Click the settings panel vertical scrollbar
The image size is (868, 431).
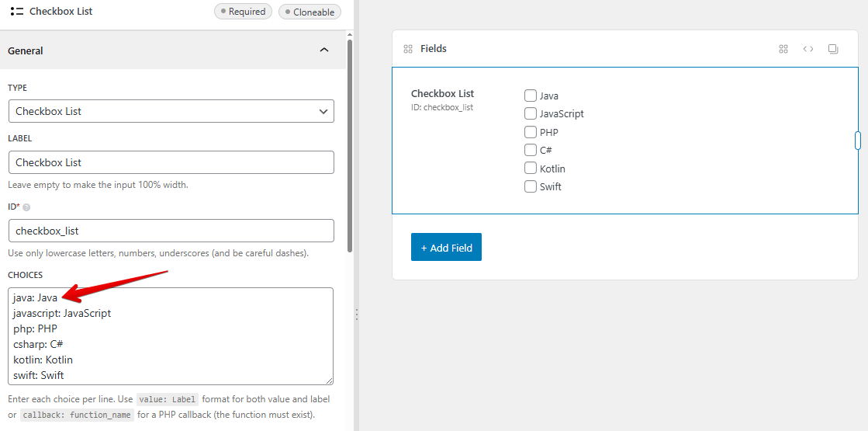click(349, 146)
